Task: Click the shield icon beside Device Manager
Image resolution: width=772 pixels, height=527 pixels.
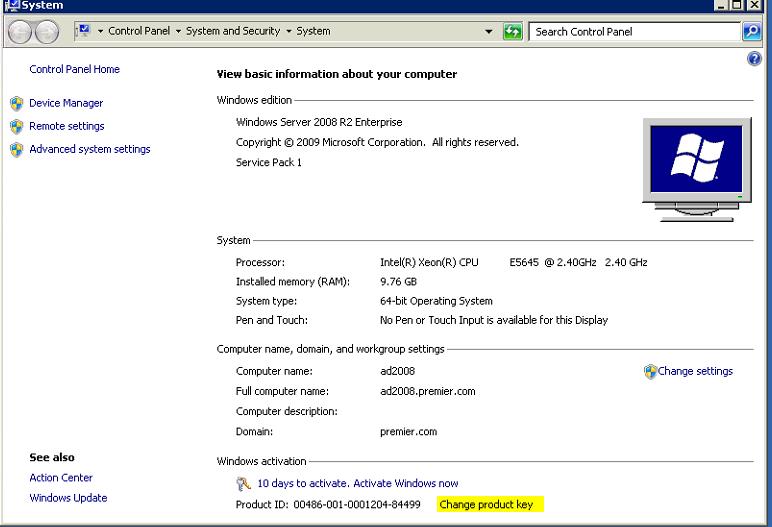Action: click(x=17, y=103)
